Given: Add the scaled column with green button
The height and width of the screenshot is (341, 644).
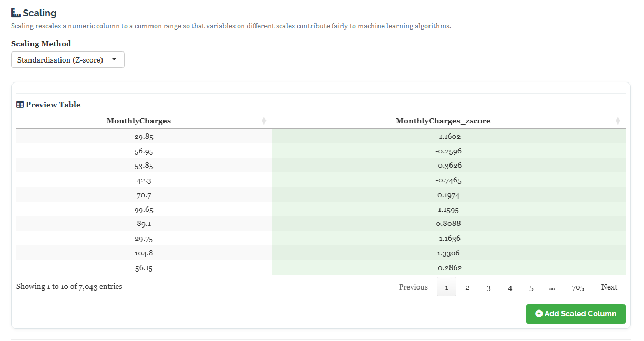Looking at the screenshot, I should pos(576,314).
